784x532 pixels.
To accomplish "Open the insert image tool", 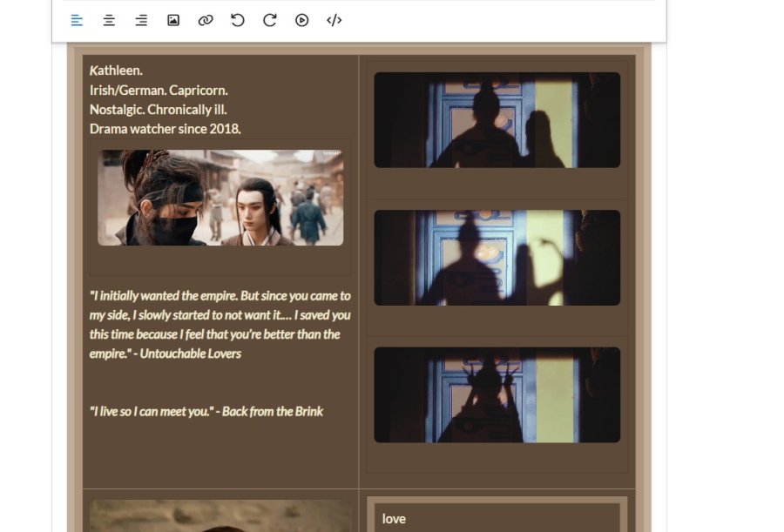I will click(x=173, y=20).
